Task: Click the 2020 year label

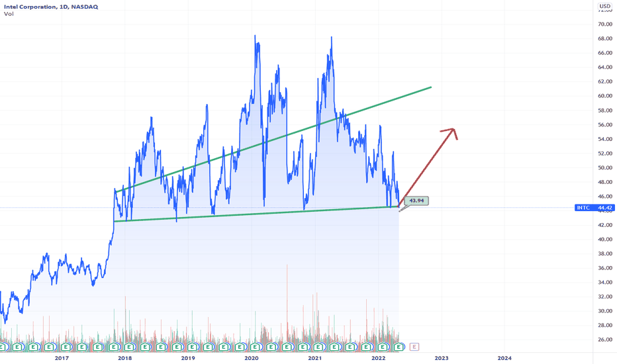Action: 252,357
